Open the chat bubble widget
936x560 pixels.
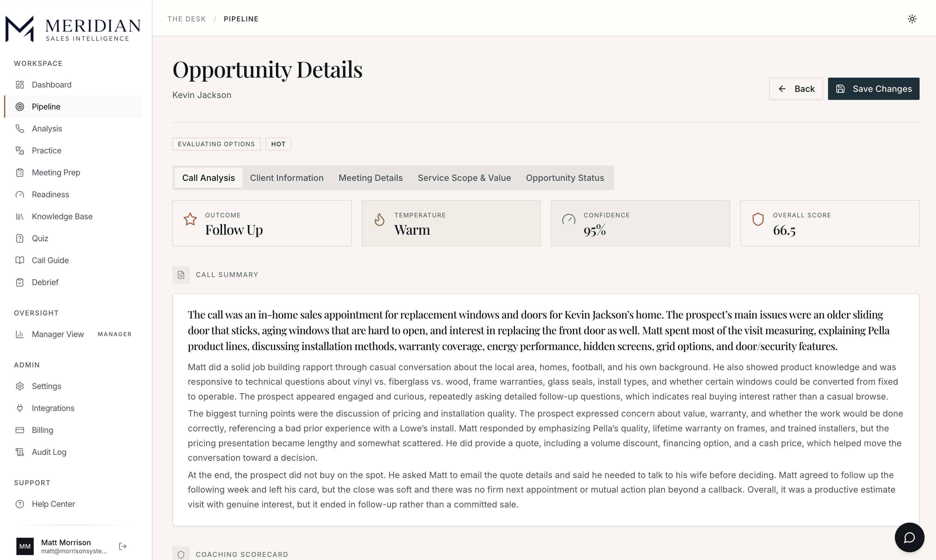point(909,537)
